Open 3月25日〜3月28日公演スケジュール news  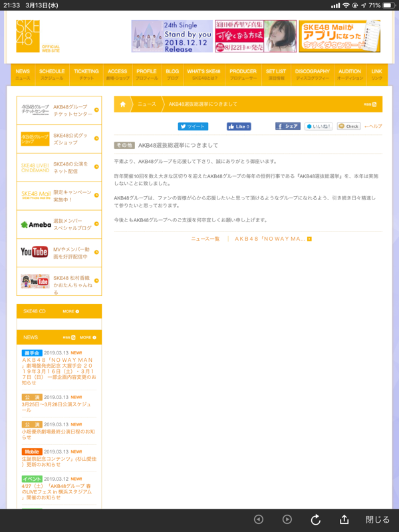(57, 407)
